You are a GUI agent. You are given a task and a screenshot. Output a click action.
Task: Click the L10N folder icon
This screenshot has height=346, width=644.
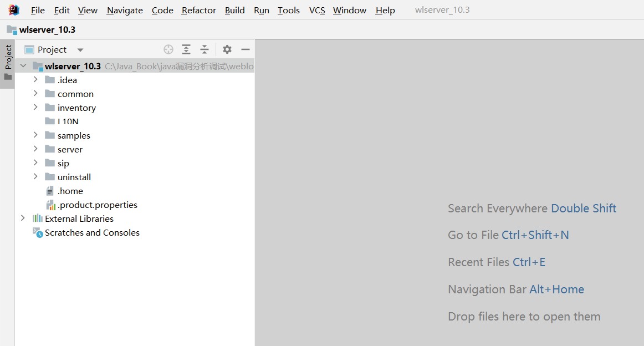pyautogui.click(x=50, y=121)
